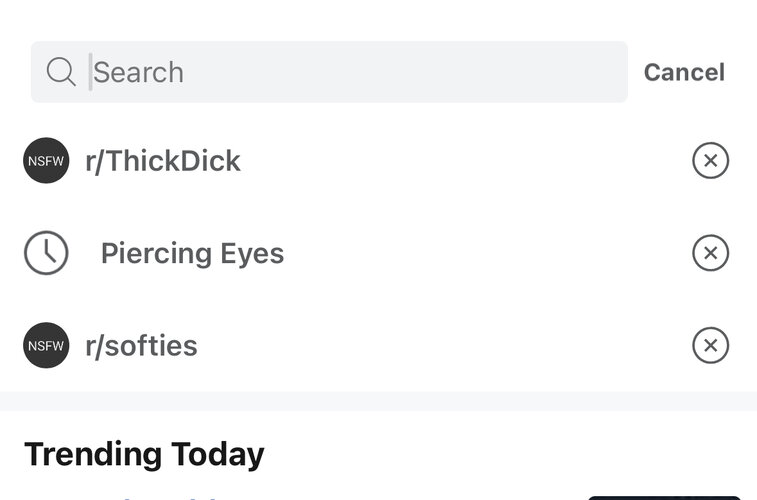This screenshot has width=757, height=500.
Task: Click the clock history icon
Action: click(46, 253)
